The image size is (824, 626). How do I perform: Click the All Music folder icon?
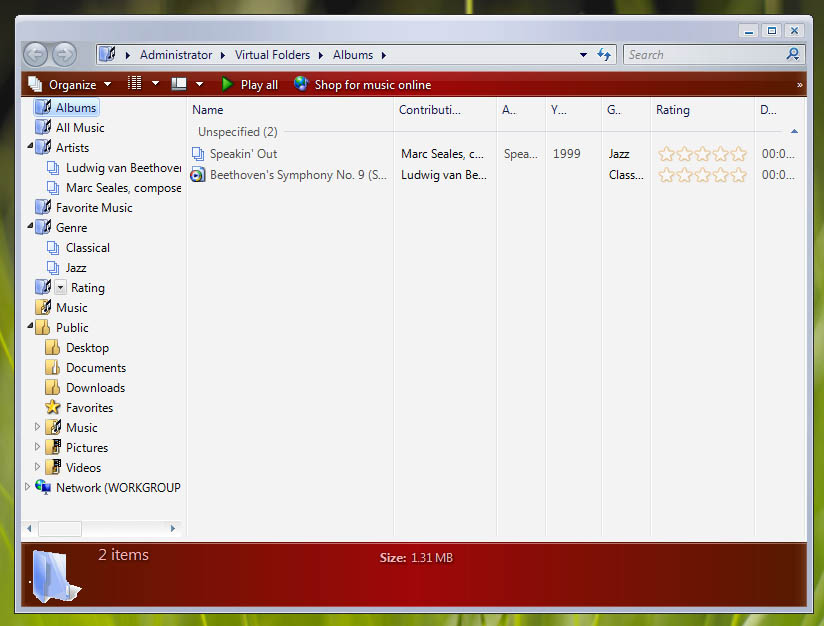(x=43, y=127)
